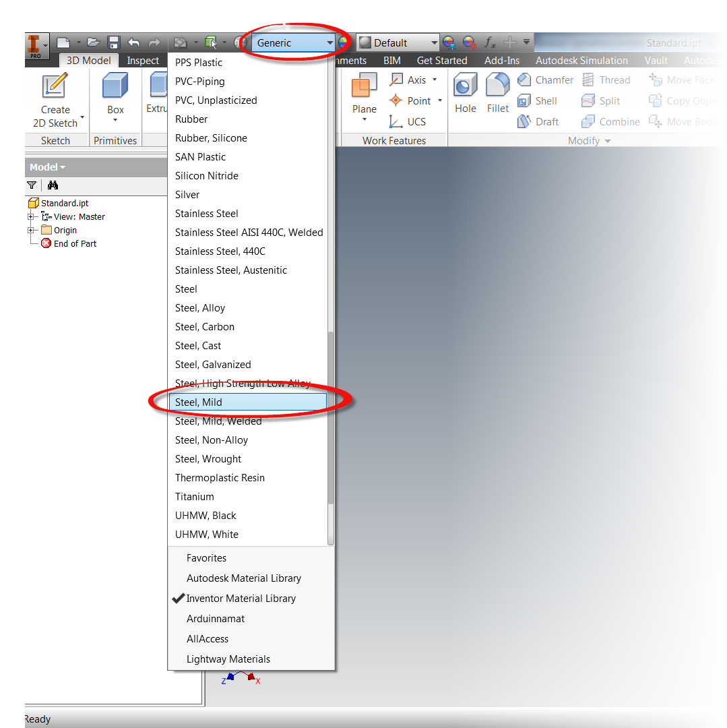Use the Shell modify tool
This screenshot has width=727, height=728.
(537, 100)
